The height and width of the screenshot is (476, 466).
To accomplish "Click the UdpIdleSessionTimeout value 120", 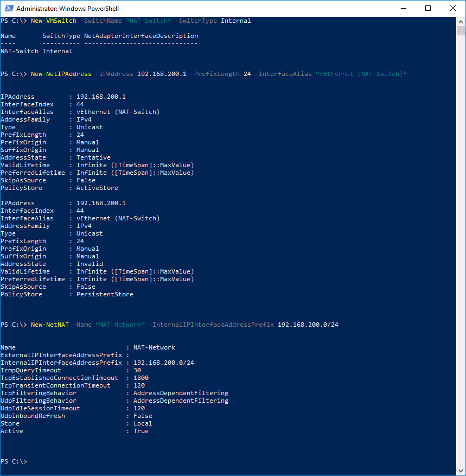I will tap(139, 408).
